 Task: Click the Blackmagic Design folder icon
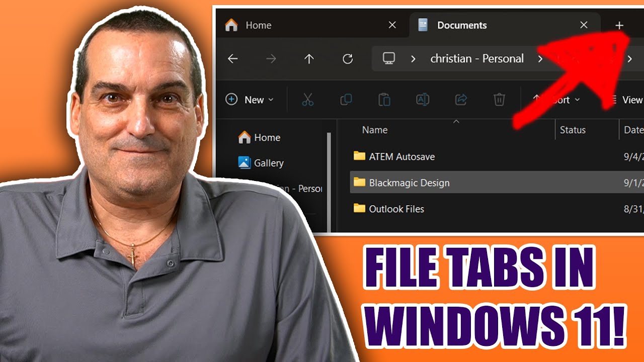click(359, 182)
